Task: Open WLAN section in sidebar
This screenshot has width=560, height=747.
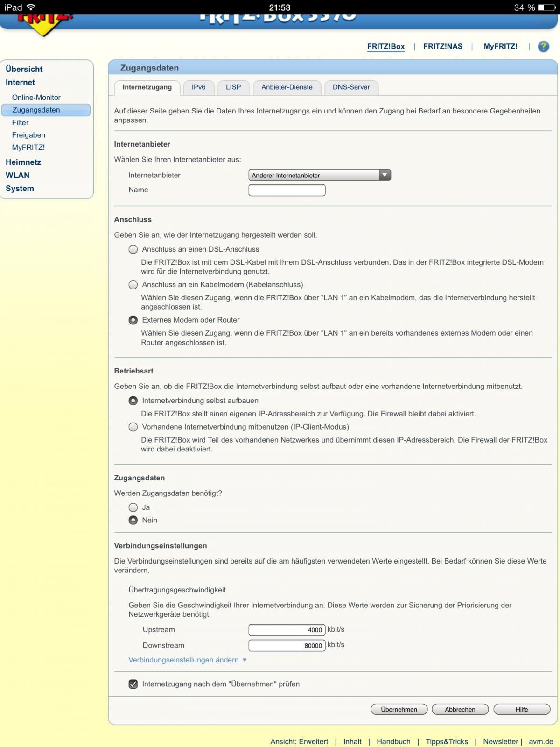Action: (x=18, y=175)
